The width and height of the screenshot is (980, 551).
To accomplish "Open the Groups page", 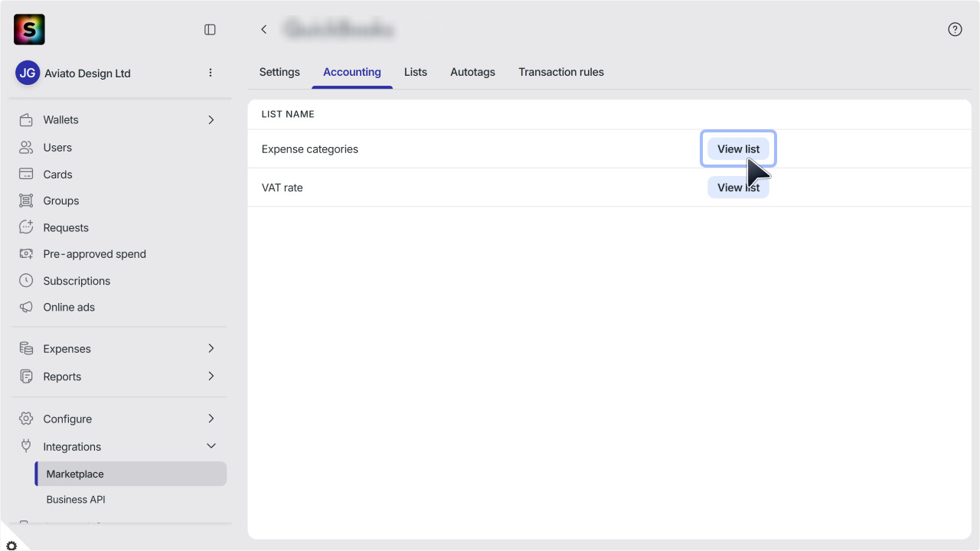I will (x=61, y=201).
